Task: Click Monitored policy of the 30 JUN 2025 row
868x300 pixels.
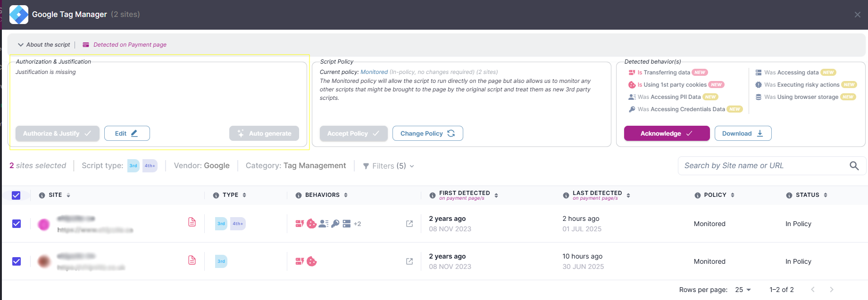Action: [x=709, y=261]
